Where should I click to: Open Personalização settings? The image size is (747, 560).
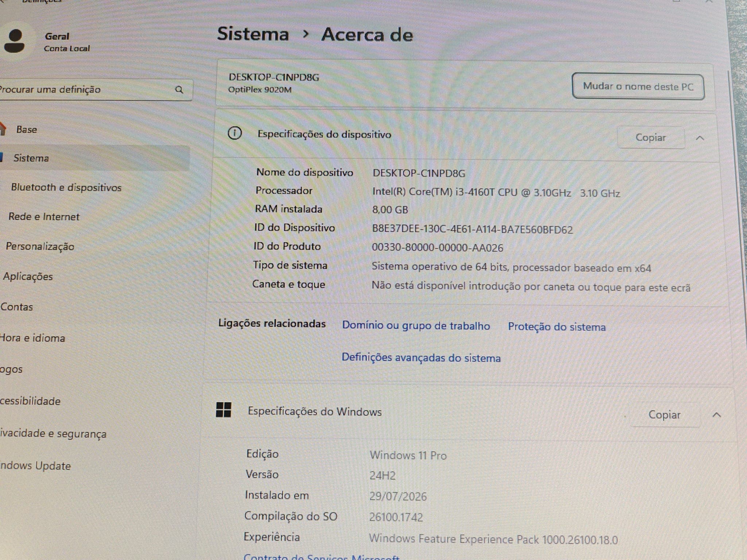[40, 246]
